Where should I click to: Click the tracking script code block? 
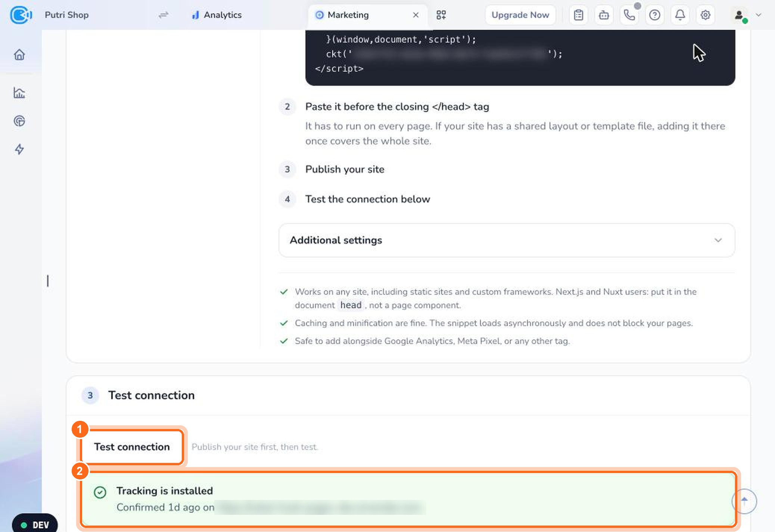coord(520,58)
